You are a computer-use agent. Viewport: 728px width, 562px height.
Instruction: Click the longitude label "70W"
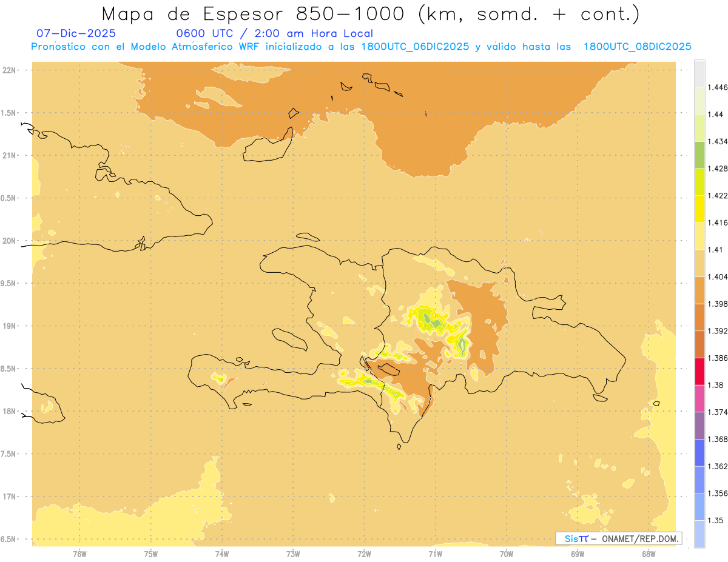[507, 554]
